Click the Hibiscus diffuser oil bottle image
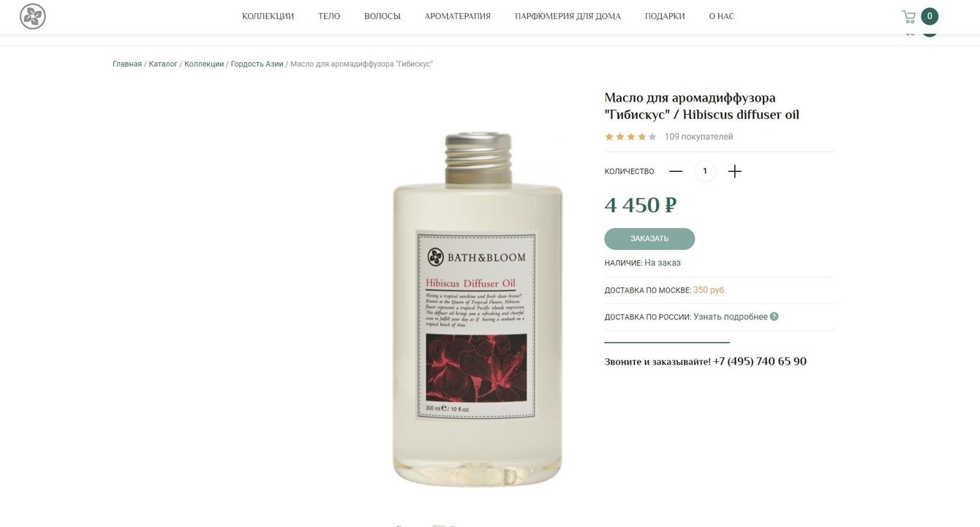980x527 pixels. pyautogui.click(x=478, y=309)
